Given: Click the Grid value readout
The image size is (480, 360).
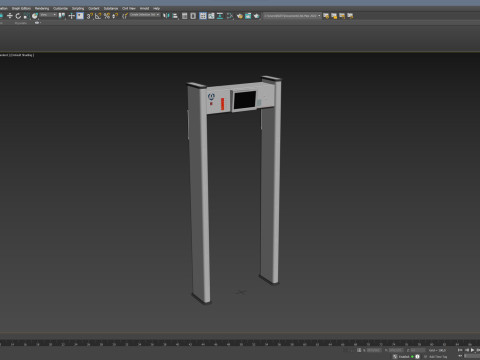Looking at the screenshot, I should (x=437, y=350).
